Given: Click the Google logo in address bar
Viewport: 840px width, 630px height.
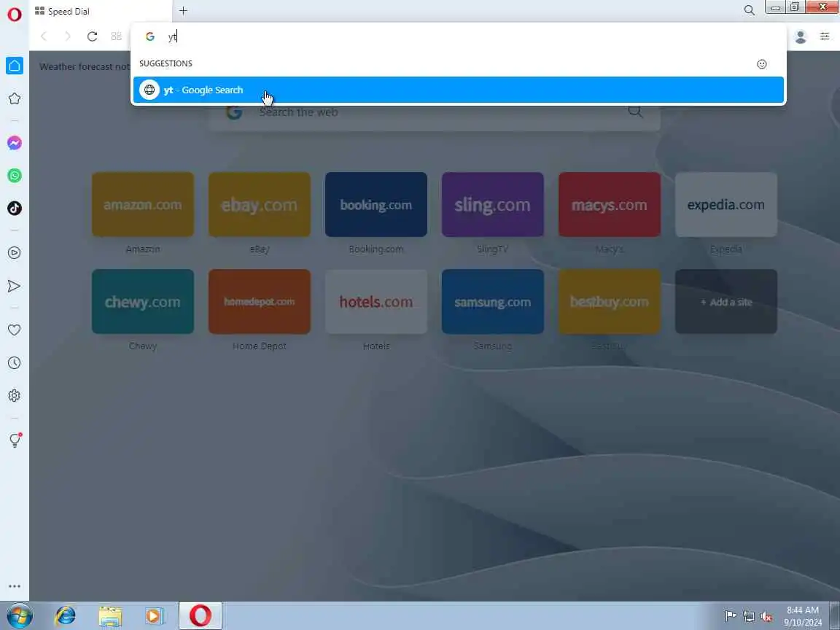Looking at the screenshot, I should tap(150, 36).
